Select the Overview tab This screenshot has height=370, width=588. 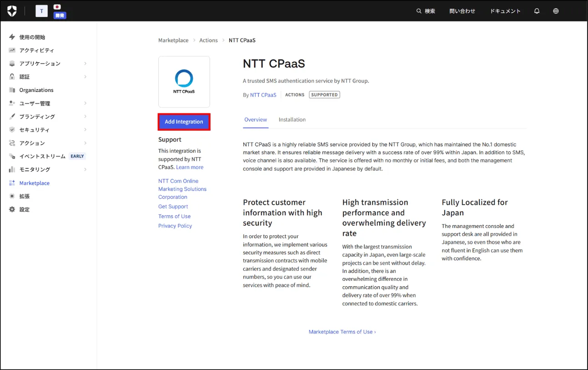coord(256,120)
